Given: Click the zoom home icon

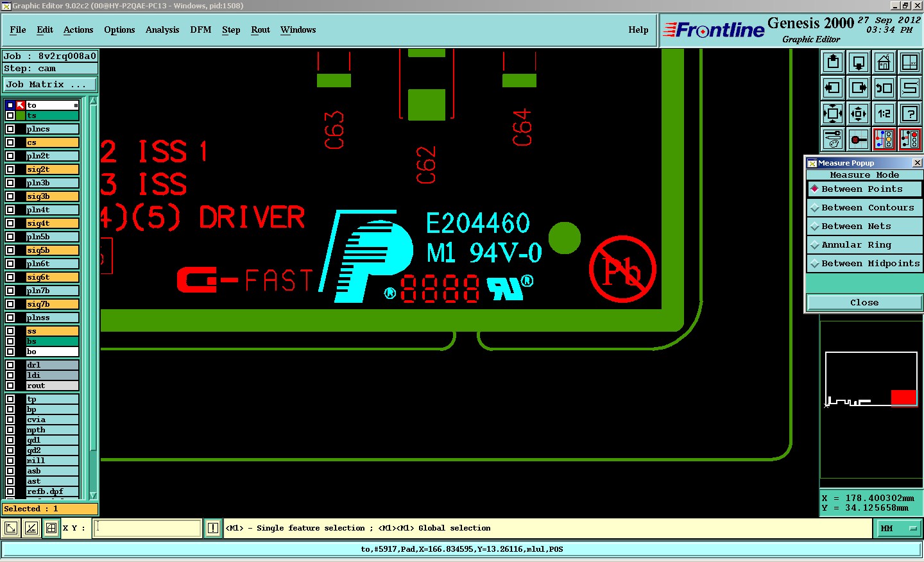Looking at the screenshot, I should (884, 62).
